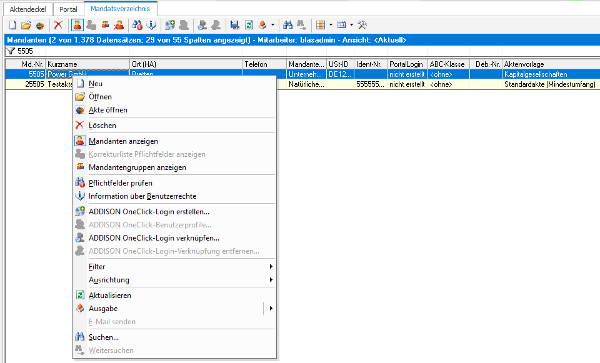This screenshot has height=363, width=600.
Task: Click the toolbar Akte öffnen globe icon
Action: click(x=40, y=25)
